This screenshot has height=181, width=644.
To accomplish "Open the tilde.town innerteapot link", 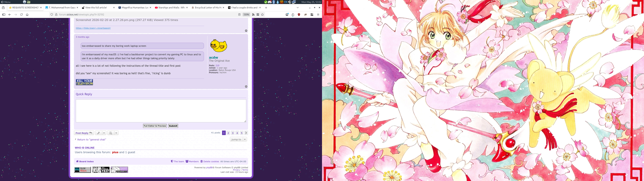I will (x=93, y=28).
